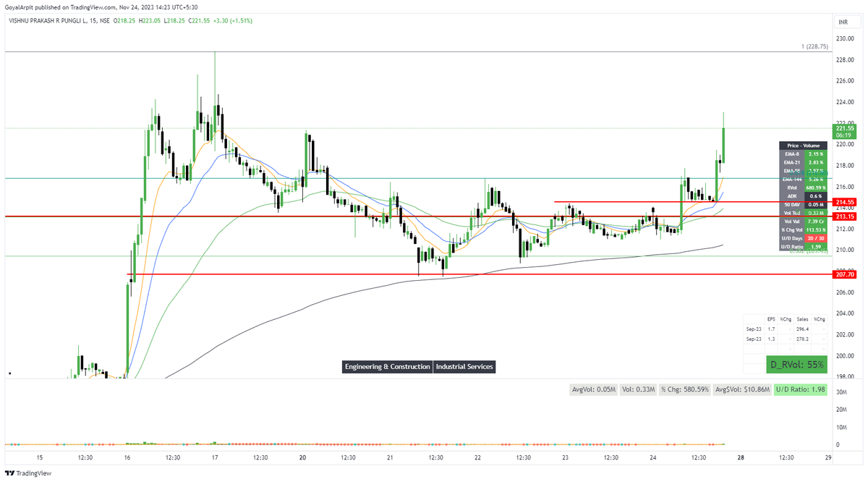868x482 pixels.
Task: Click date label 16 on time axis
Action: tap(127, 457)
